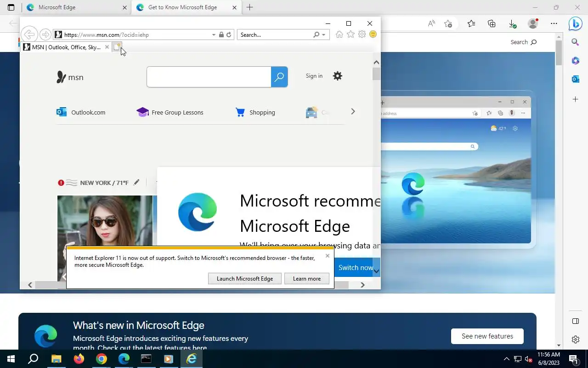Click See new features button

[x=487, y=336]
